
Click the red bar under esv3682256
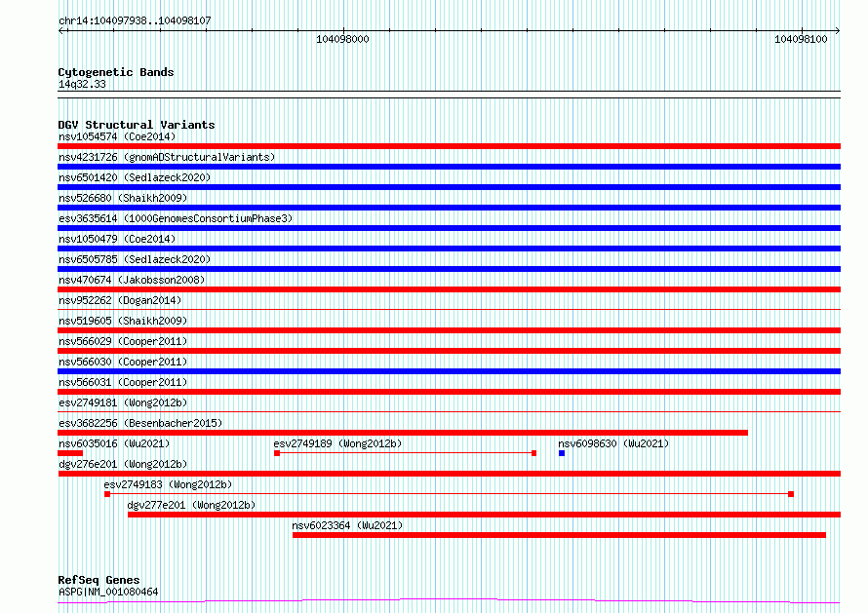[403, 433]
